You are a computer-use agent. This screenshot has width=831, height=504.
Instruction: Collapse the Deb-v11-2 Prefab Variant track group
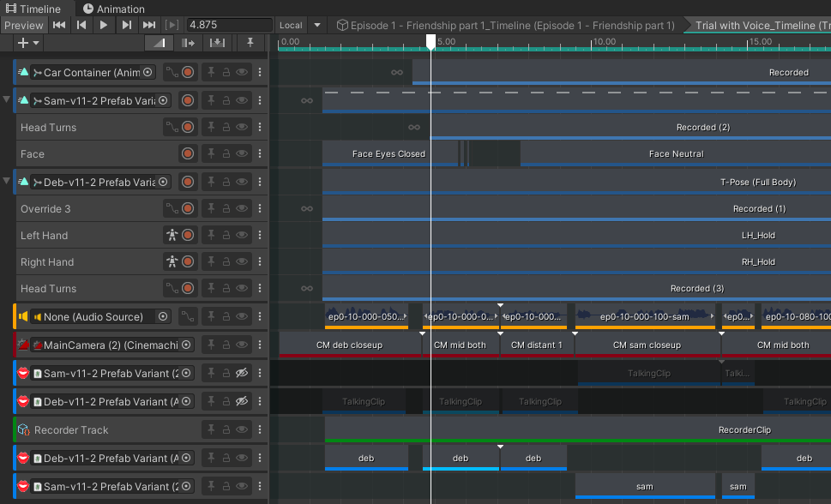click(8, 182)
